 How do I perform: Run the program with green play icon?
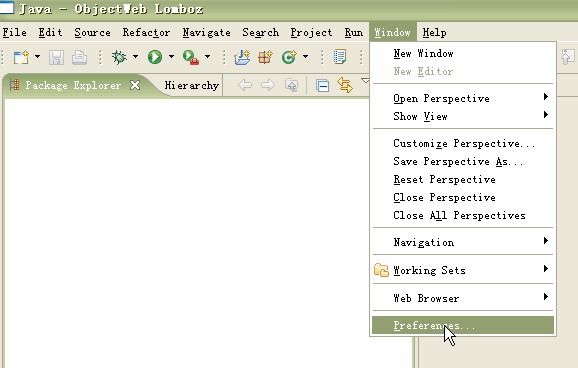tap(155, 57)
